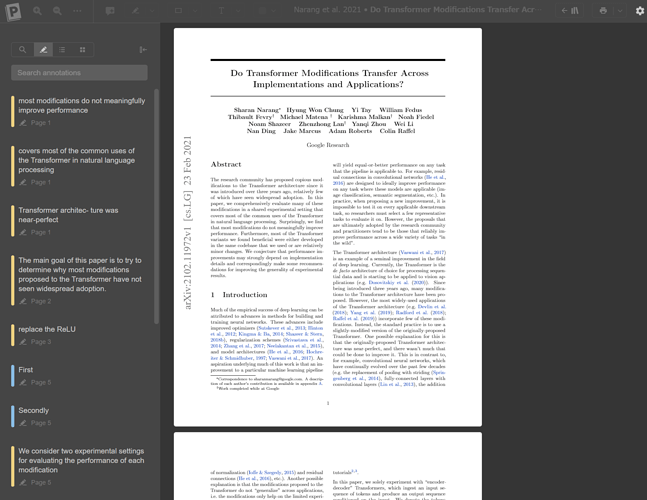647x500 pixels.
Task: Open annotation 'most modifications do not meaningfully improve performance'
Action: pyautogui.click(x=78, y=111)
